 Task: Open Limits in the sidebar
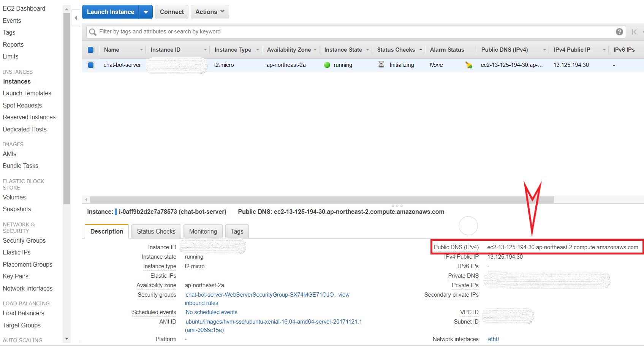[x=11, y=56]
